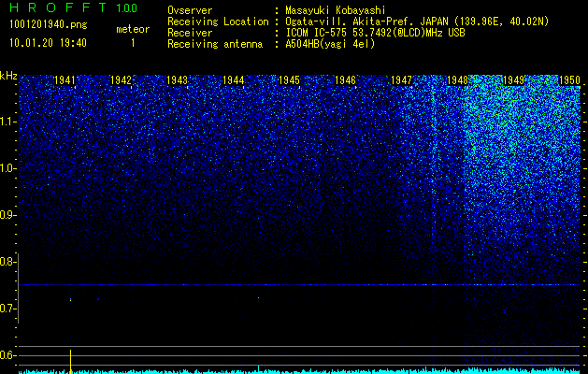Click the 1949 time marker label

(x=513, y=79)
